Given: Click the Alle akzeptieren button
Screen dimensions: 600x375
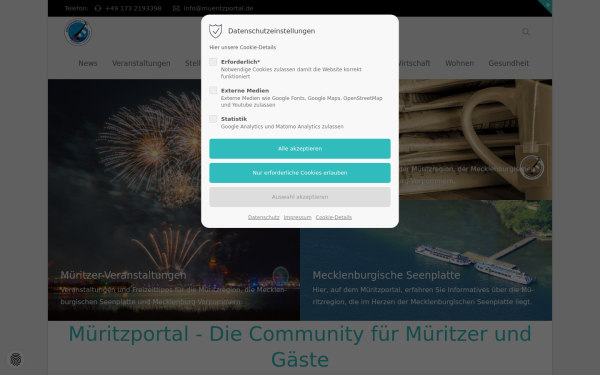Looking at the screenshot, I should (300, 148).
